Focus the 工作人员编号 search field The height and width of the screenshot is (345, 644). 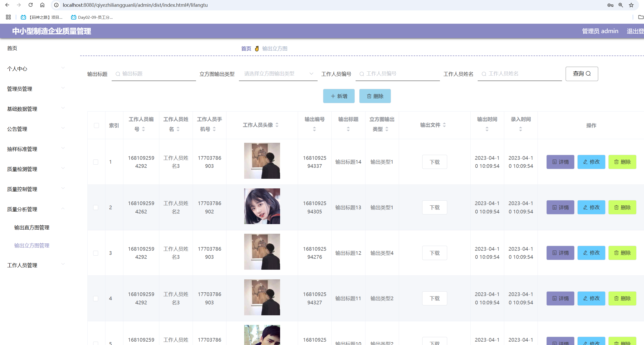[x=398, y=74]
